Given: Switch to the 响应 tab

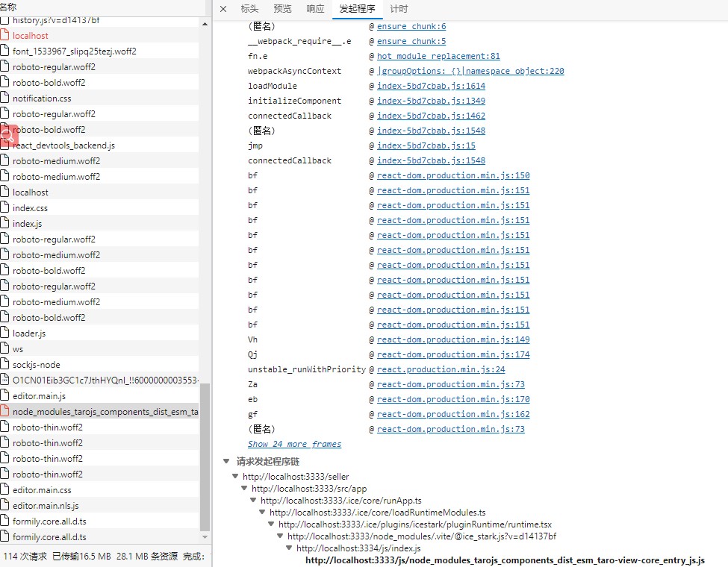Looking at the screenshot, I should coord(315,9).
